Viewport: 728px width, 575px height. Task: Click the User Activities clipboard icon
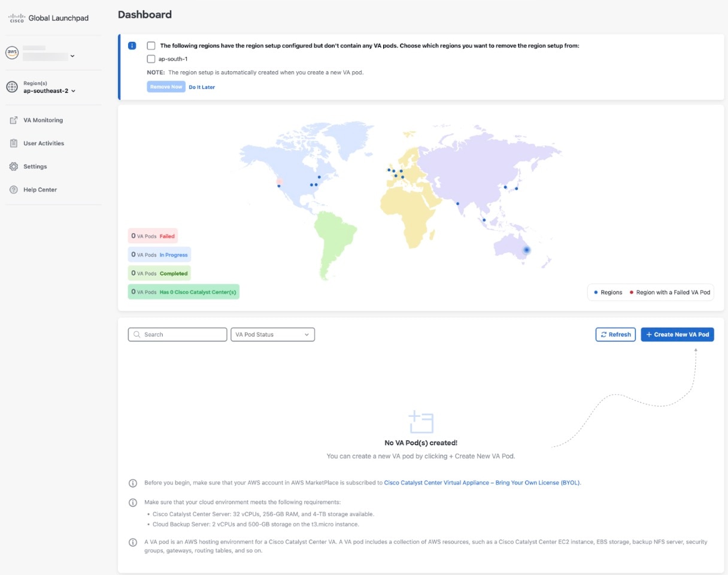pyautogui.click(x=13, y=144)
